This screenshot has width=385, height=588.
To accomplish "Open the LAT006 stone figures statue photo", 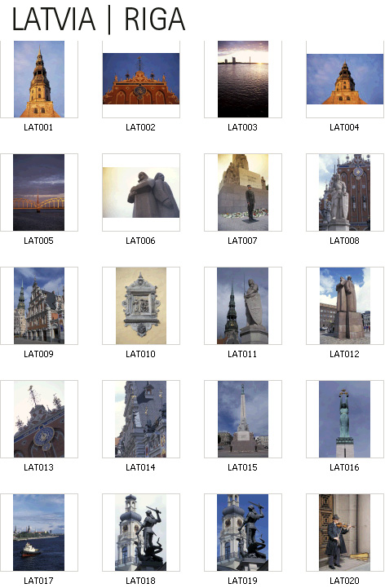I will pos(141,192).
